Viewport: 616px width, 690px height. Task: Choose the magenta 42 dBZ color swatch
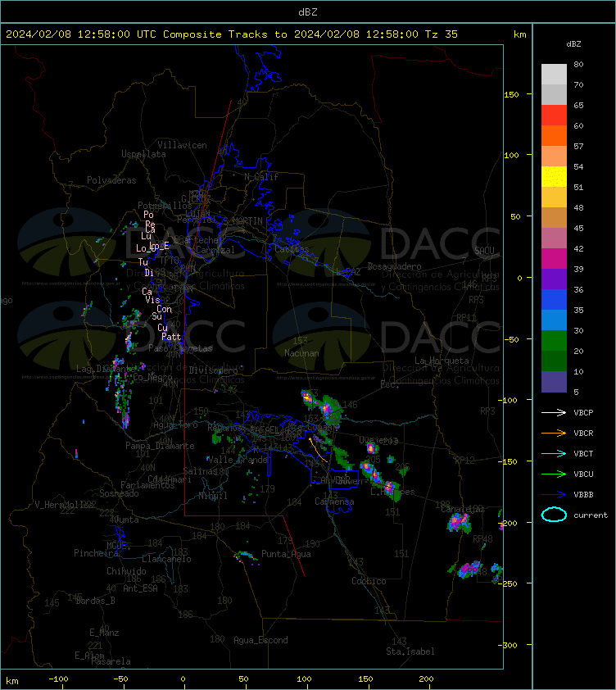(554, 258)
